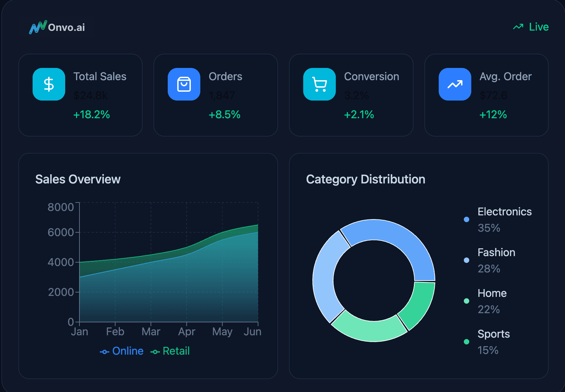Viewport: 565px width, 392px height.
Task: Click the Home legend color dot
Action: [467, 301]
